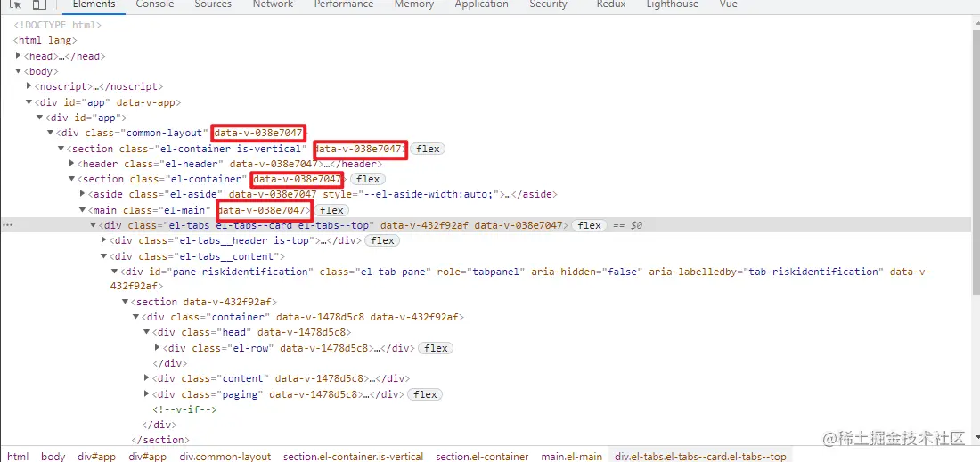Expand the head node
This screenshot has width=980, height=462.
coord(19,56)
